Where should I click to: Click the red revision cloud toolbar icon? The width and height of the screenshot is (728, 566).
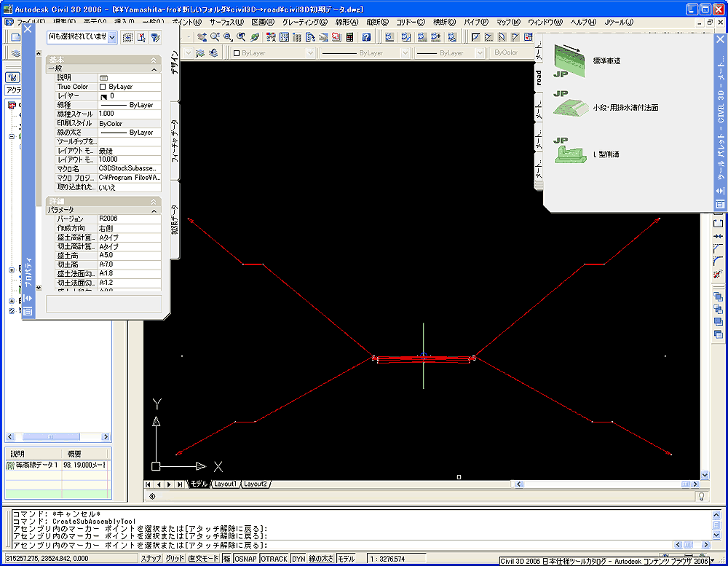click(336, 36)
